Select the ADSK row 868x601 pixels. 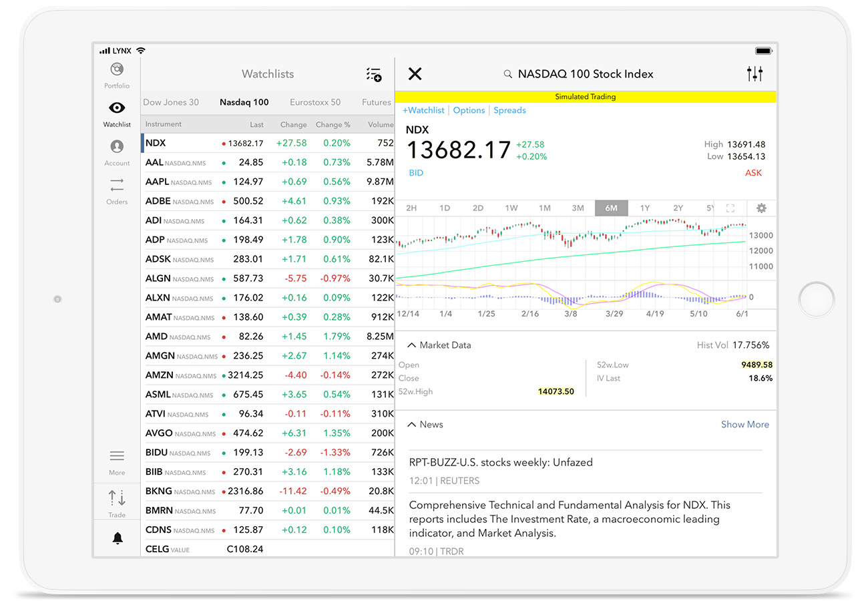268,259
